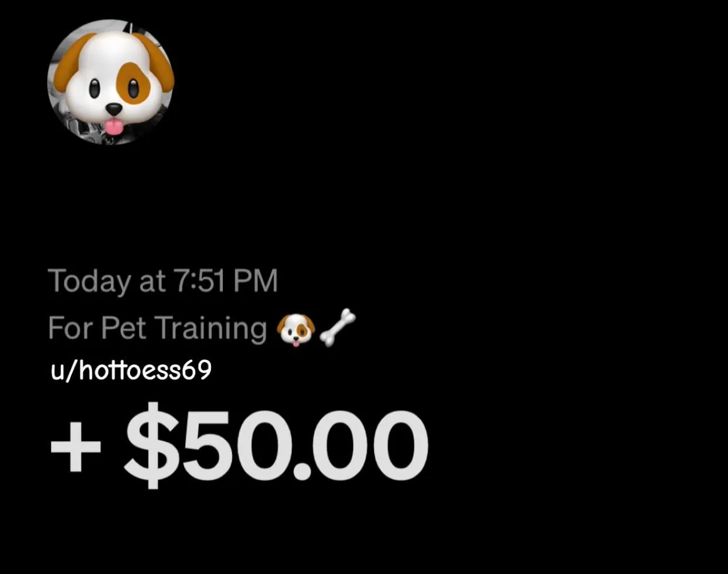Select the Today at 7:51 PM timestamp
The height and width of the screenshot is (574, 728).
click(163, 281)
